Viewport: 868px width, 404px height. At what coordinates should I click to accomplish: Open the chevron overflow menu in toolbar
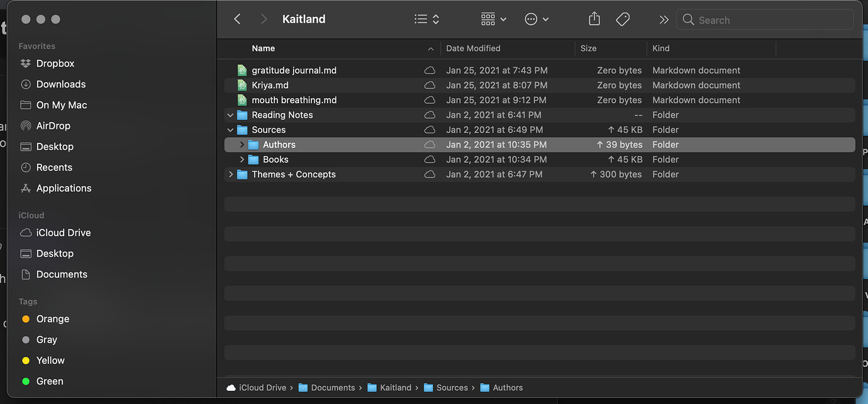tap(664, 19)
